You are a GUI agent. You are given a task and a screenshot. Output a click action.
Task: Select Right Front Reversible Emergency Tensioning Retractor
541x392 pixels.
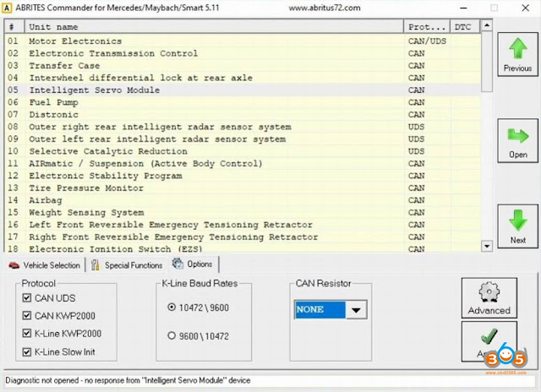pos(243,237)
